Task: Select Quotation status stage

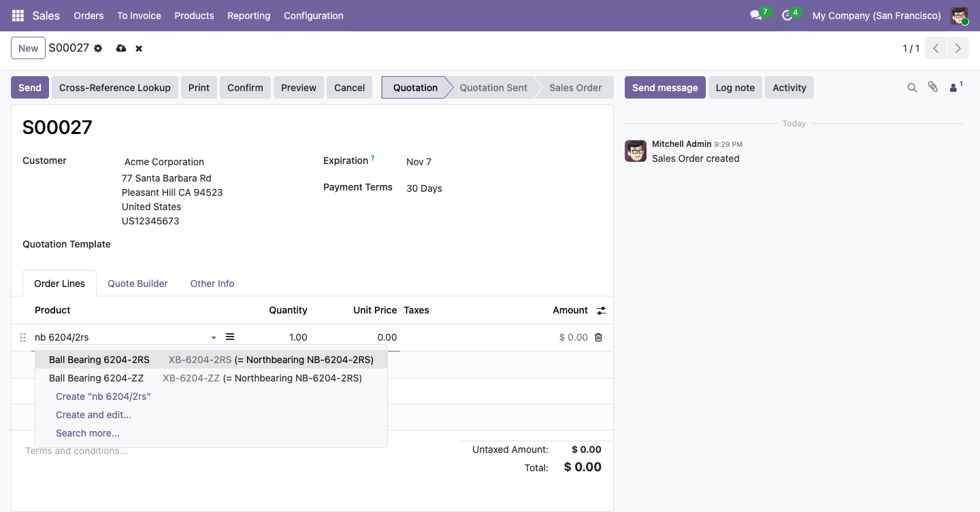Action: 415,88
